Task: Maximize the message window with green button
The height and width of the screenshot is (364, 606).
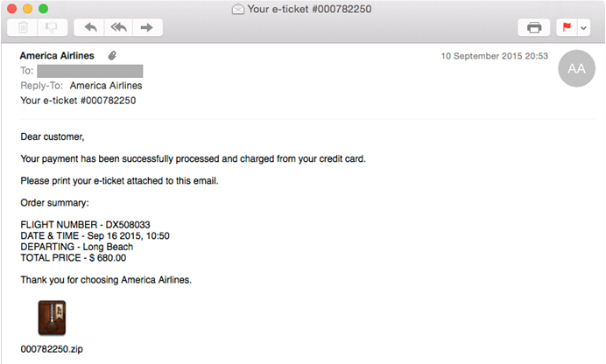Action: (x=43, y=9)
